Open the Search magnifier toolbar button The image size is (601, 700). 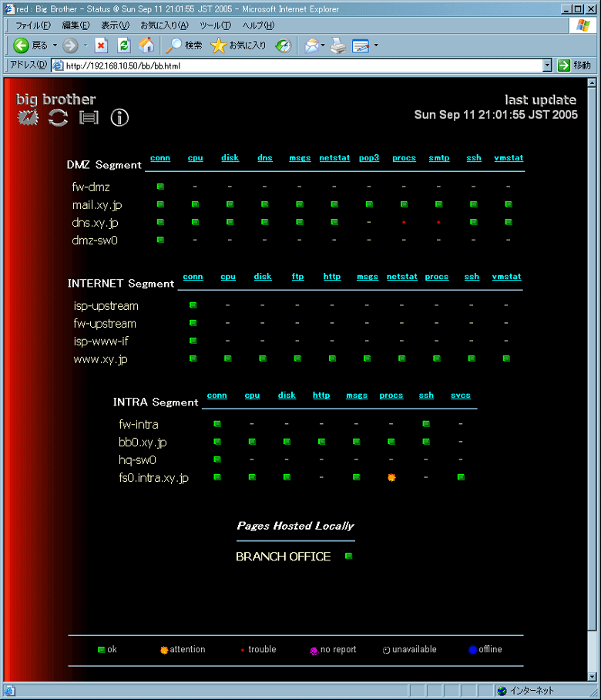point(184,45)
